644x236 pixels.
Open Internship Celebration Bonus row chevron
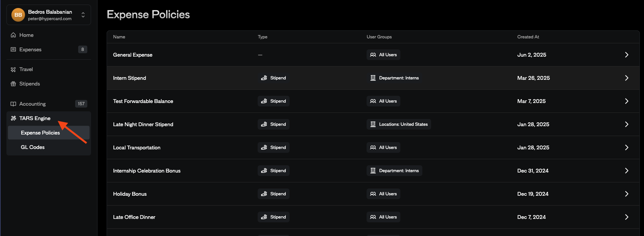(627, 171)
